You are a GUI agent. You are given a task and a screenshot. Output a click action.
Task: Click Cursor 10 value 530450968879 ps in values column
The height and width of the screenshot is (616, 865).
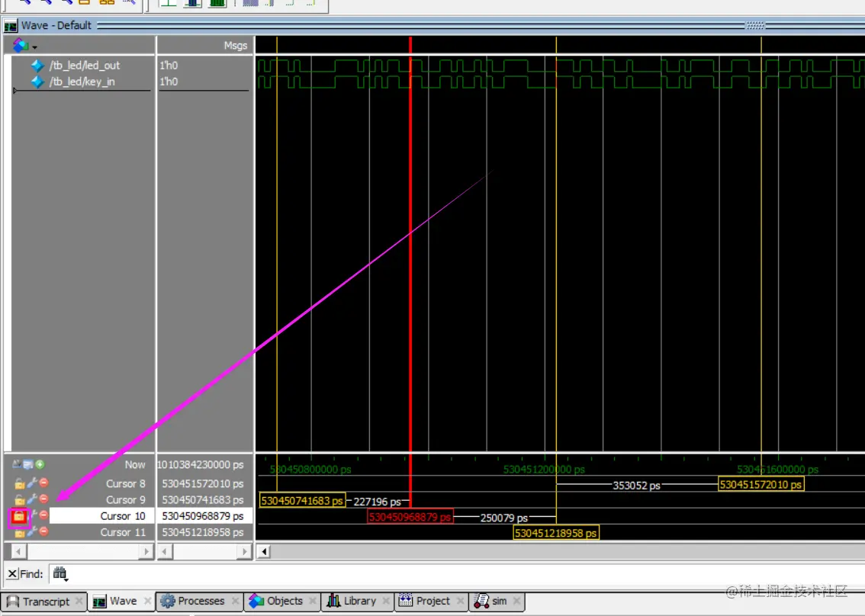[202, 516]
